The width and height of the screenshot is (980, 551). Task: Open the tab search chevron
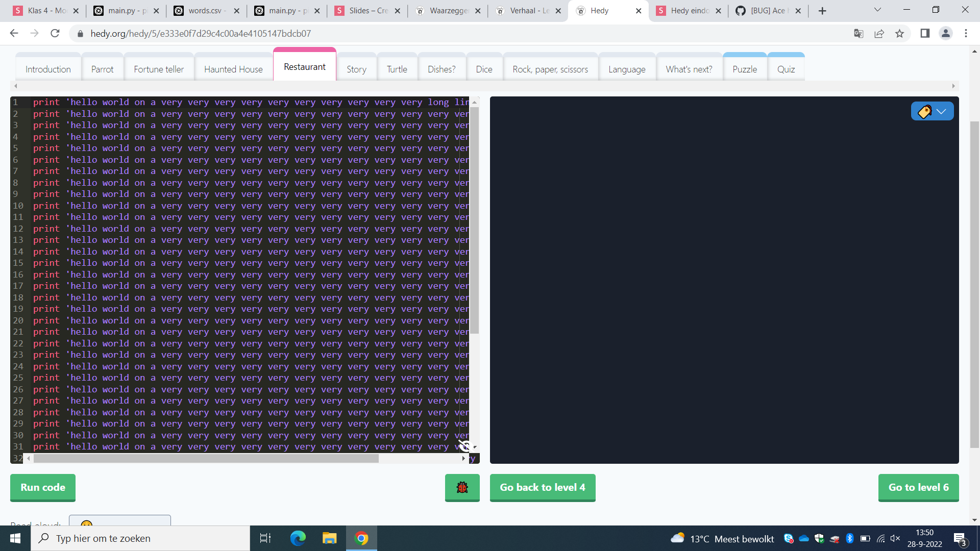pos(877,10)
